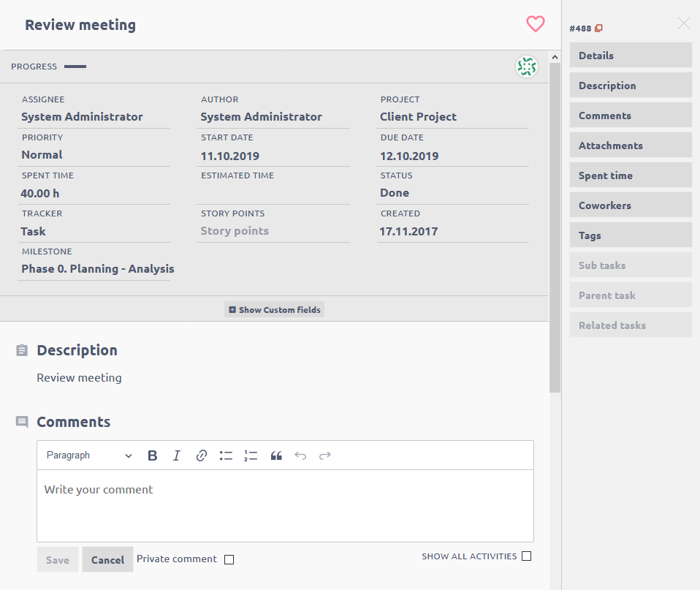The height and width of the screenshot is (590, 700).
Task: Click the Progress bar indicator
Action: [75, 67]
